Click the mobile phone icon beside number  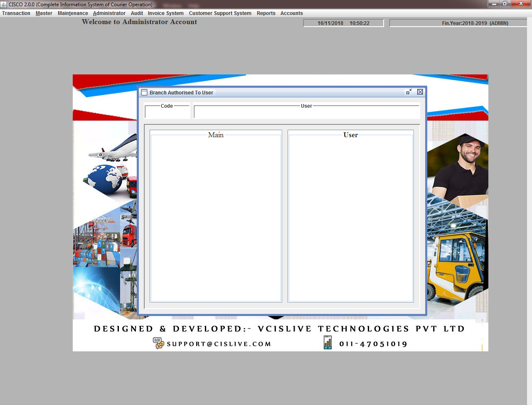pyautogui.click(x=328, y=343)
